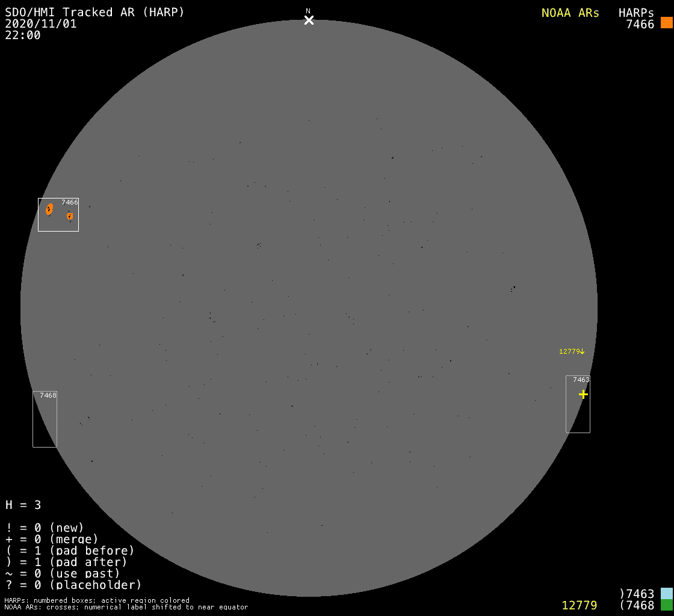This screenshot has height=616, width=674.
Task: Click the 7463 label in dotted box
Action: (x=581, y=380)
